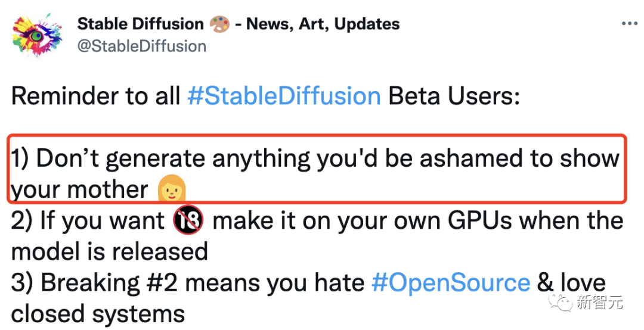Click the "Reminder to all" text

click(x=96, y=96)
